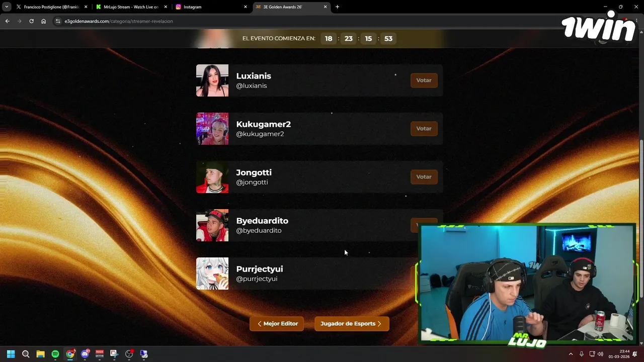The width and height of the screenshot is (644, 362).
Task: Open File Explorer from taskbar
Action: click(40, 354)
